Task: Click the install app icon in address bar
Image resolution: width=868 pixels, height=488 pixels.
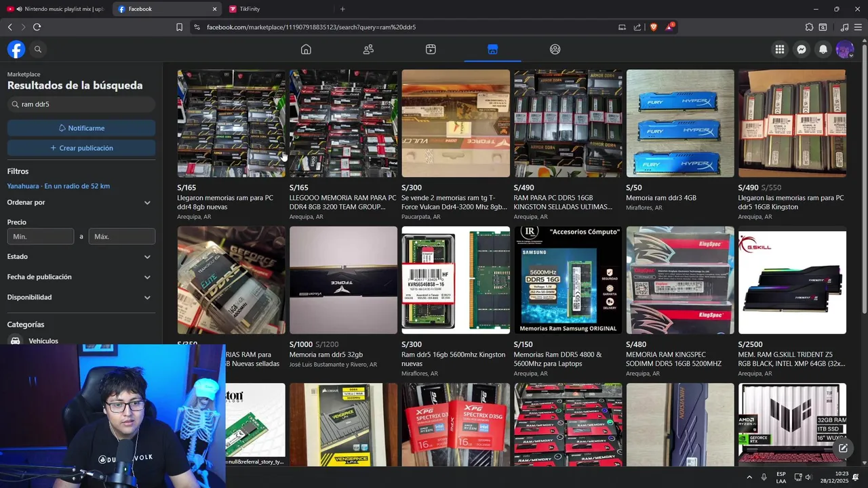Action: (x=622, y=27)
